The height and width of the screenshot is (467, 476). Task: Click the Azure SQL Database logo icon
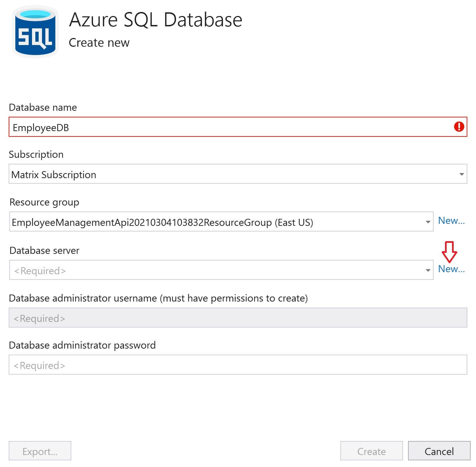(35, 32)
